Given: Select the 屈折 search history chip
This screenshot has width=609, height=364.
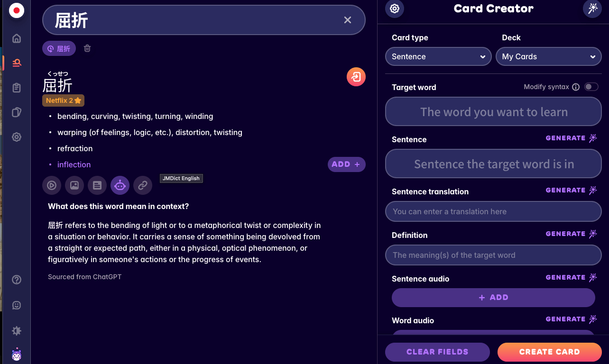Looking at the screenshot, I should [59, 48].
